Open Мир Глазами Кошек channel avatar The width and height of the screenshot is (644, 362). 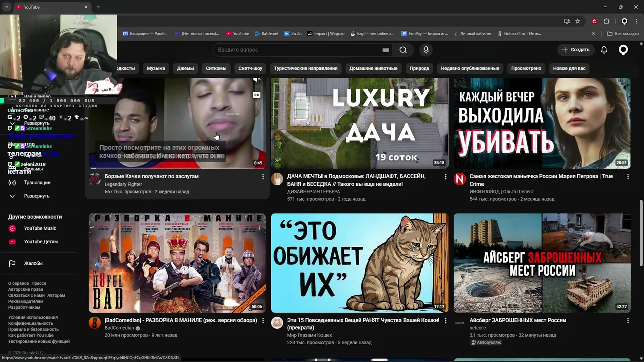[277, 323]
